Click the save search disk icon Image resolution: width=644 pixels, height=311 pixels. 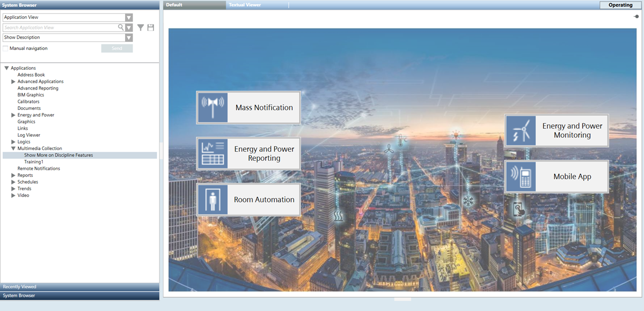[151, 27]
